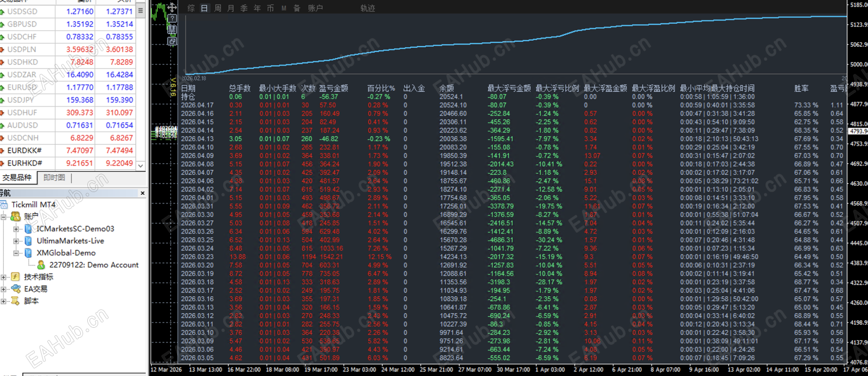Collapse the 账户 accounts tree node
The image size is (868, 376).
point(3,216)
